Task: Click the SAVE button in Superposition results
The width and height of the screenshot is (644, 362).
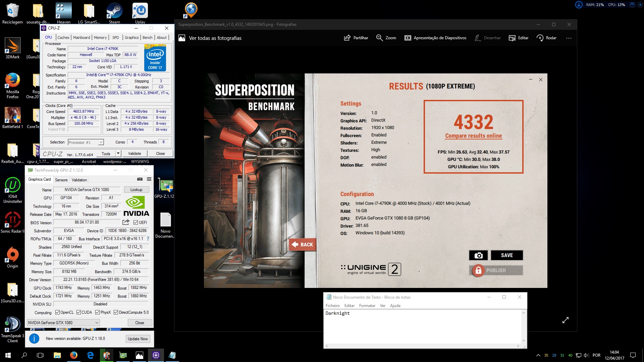Action: pyautogui.click(x=507, y=255)
